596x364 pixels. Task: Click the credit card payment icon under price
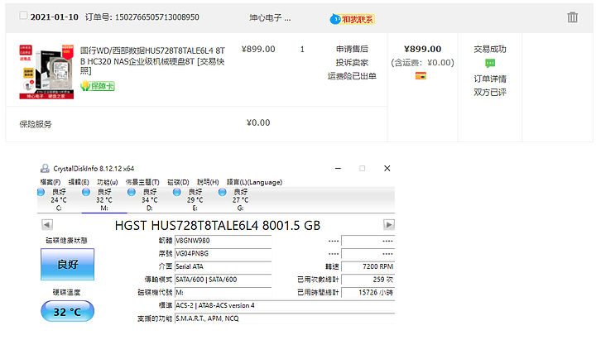tap(421, 76)
